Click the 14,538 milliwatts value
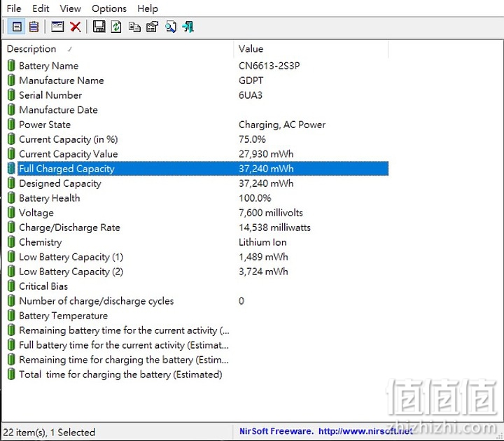The height and width of the screenshot is (441, 504). (274, 227)
